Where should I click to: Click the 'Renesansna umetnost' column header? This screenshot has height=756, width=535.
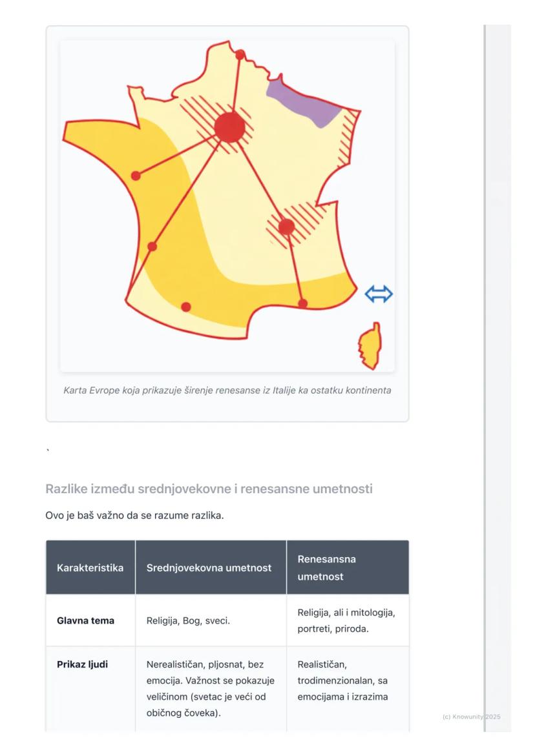point(326,567)
